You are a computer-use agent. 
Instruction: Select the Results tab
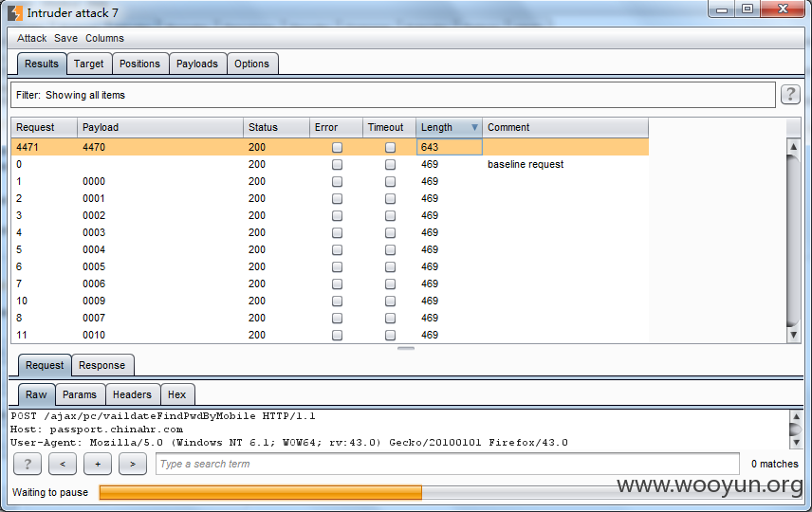42,64
